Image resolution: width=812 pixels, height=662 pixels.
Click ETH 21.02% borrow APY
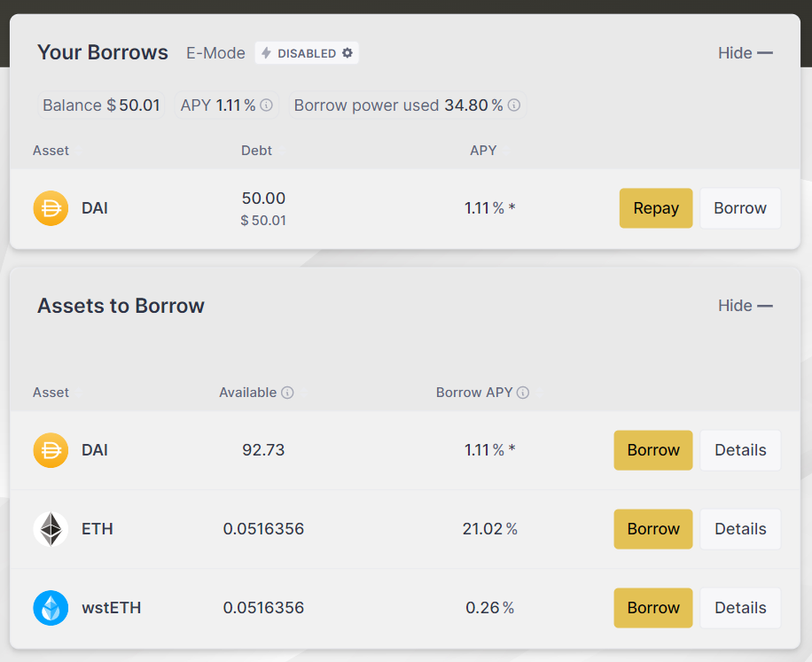(490, 529)
